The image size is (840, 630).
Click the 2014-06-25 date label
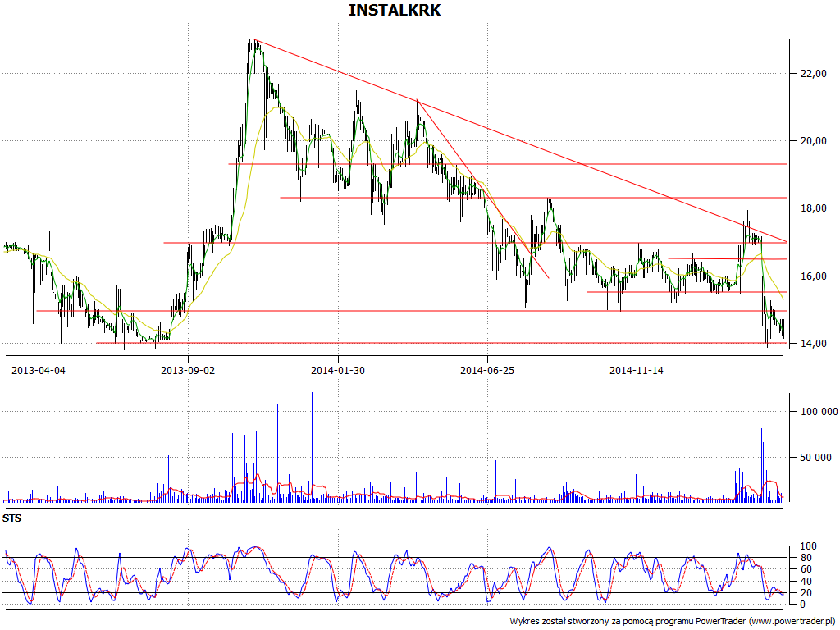point(487,370)
